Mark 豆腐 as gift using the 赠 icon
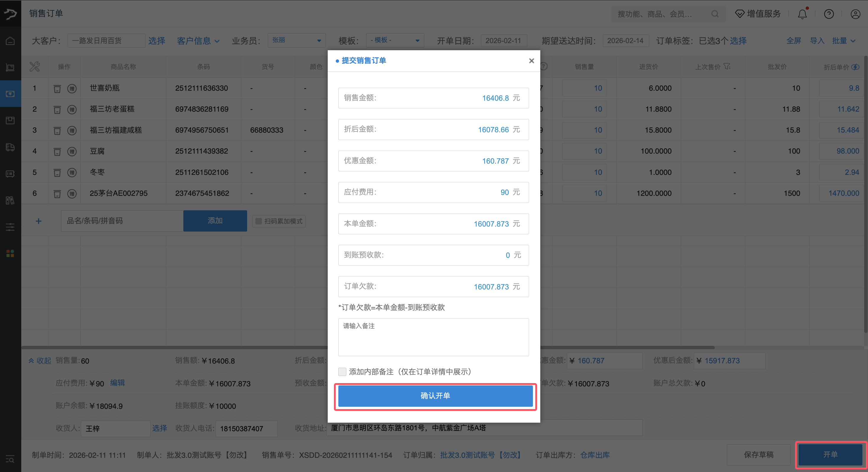Image resolution: width=868 pixels, height=472 pixels. pyautogui.click(x=72, y=152)
